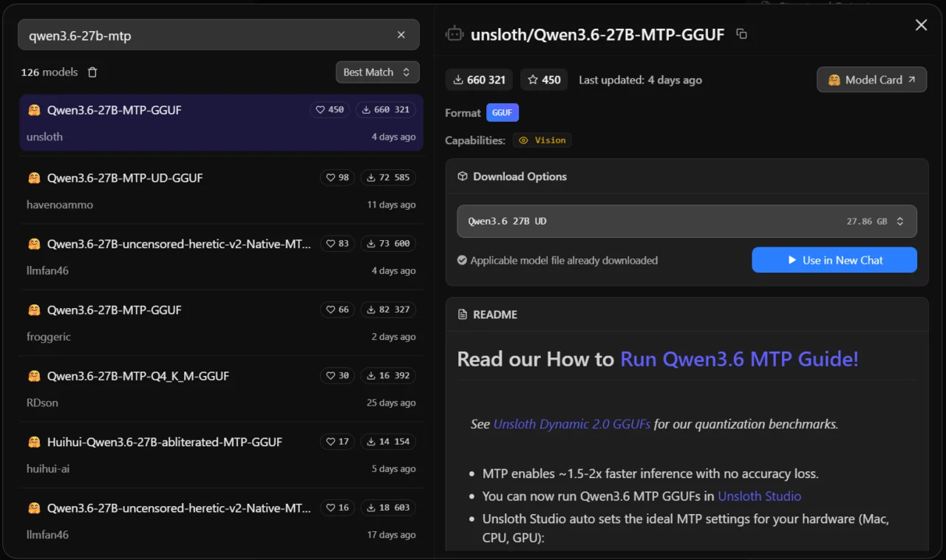
Task: Click the "25 days ago" date text
Action: (x=392, y=403)
